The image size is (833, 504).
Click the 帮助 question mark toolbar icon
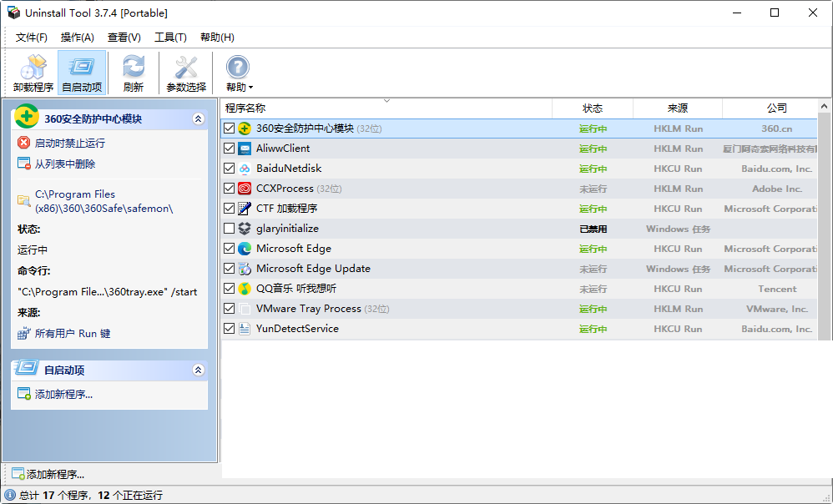238,68
